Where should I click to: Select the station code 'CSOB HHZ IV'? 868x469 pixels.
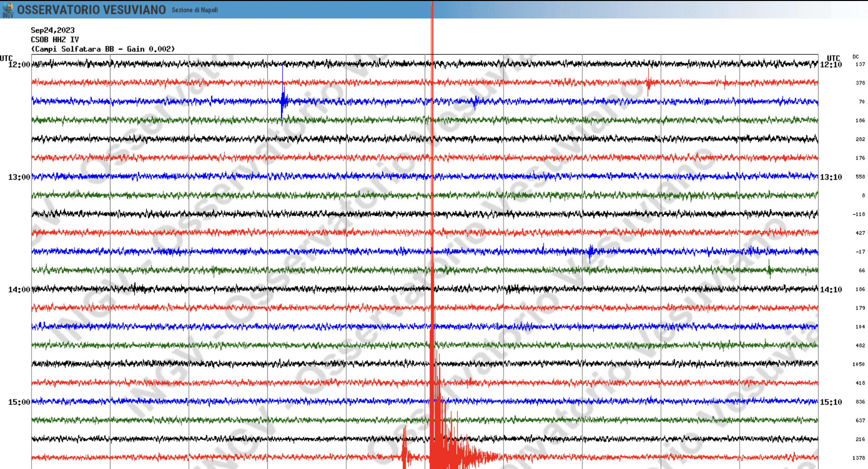point(55,39)
